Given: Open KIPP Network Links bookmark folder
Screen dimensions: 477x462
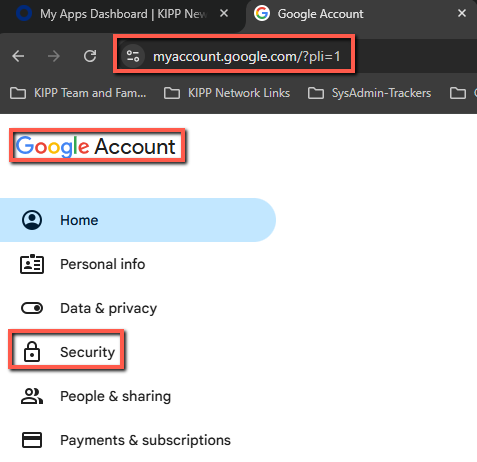Looking at the screenshot, I should (227, 93).
